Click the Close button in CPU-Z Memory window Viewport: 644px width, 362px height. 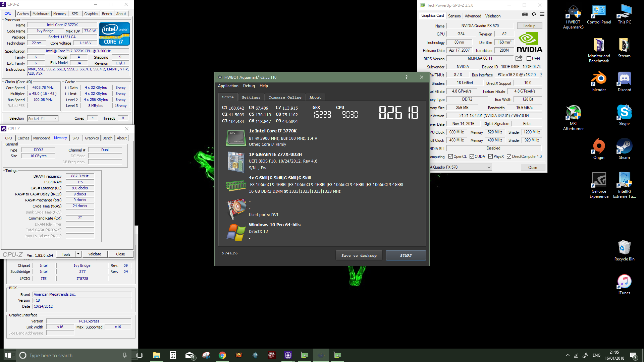(x=120, y=254)
